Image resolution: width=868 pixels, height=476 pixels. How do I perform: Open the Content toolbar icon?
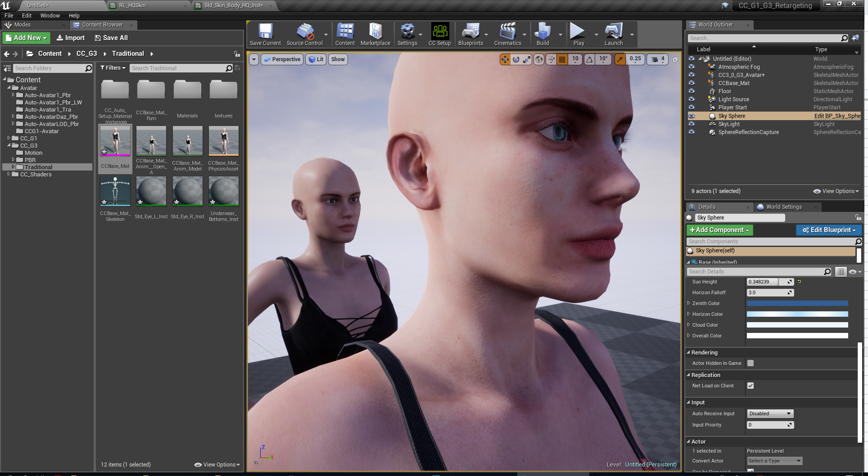pyautogui.click(x=345, y=35)
